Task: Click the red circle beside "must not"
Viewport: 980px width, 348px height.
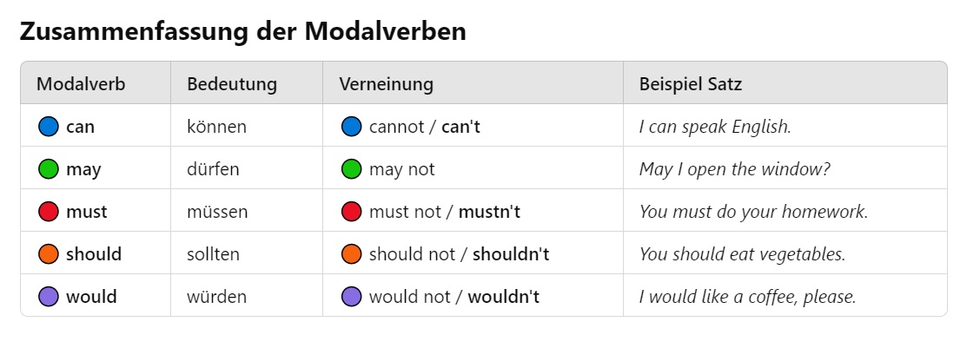Action: coord(351,212)
